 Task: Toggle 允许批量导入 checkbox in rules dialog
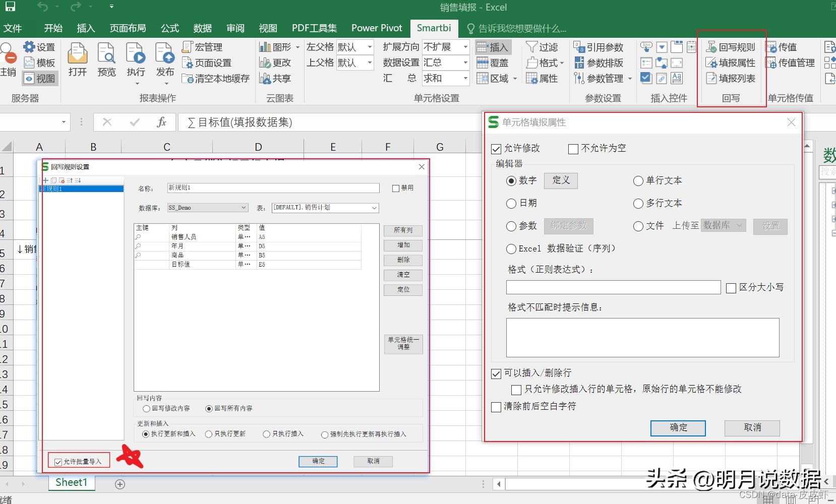(x=58, y=462)
